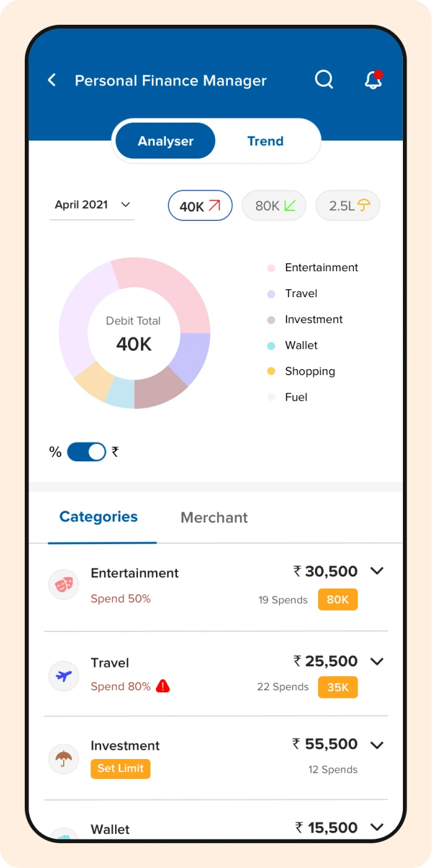The image size is (432, 868).
Task: Select the 2.5L investment umbrella chip
Action: click(x=348, y=206)
